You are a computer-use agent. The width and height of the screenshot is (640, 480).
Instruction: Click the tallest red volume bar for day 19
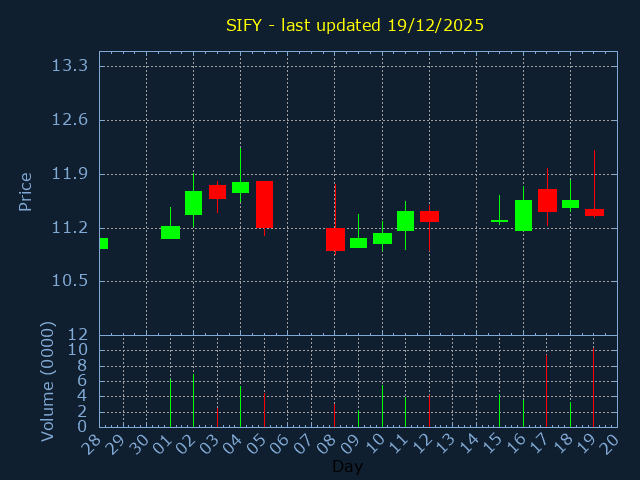[593, 387]
